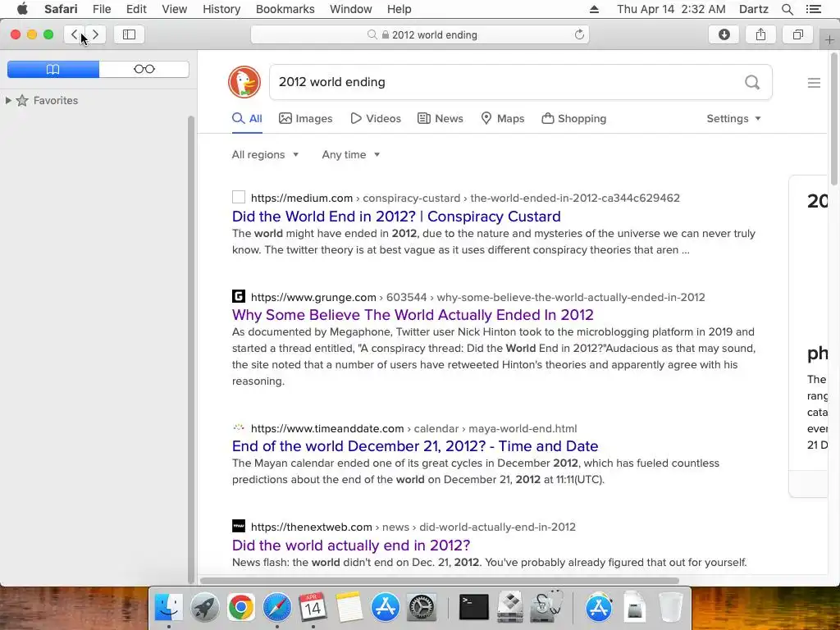Open the Bookmarks menu

click(285, 9)
